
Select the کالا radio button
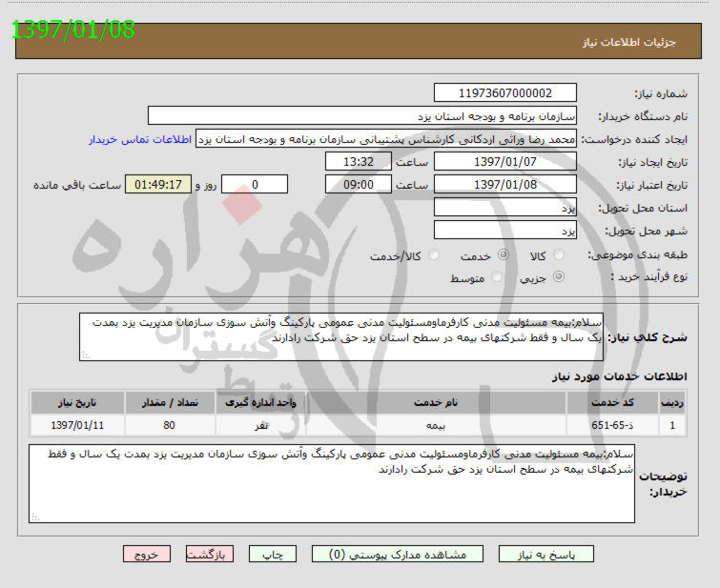(x=559, y=254)
